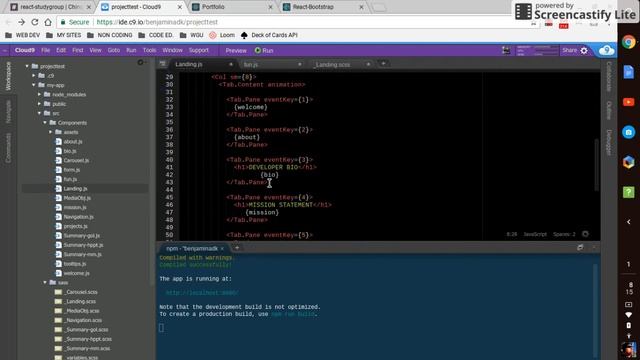
Task: Expand the node_modules folder
Action: click(40, 94)
